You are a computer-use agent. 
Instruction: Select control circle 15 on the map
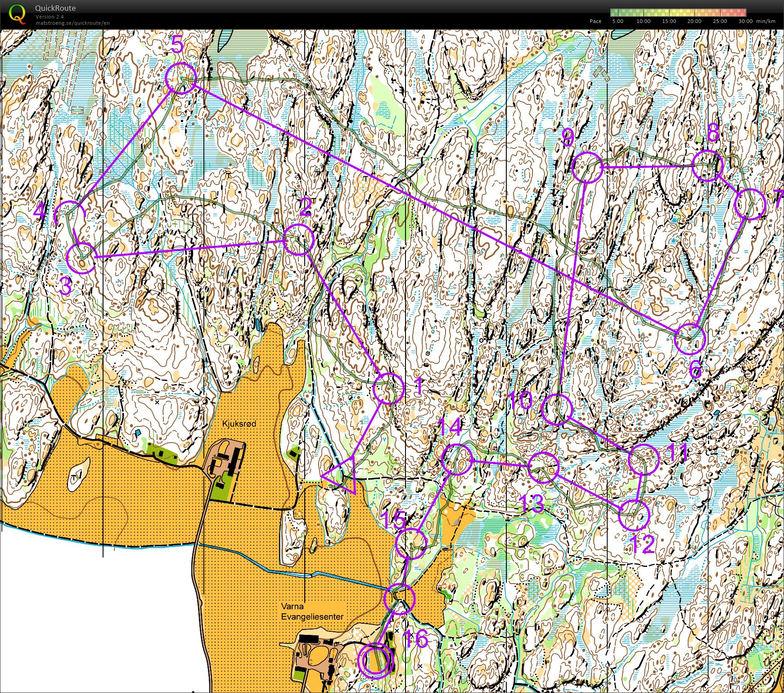[411, 544]
